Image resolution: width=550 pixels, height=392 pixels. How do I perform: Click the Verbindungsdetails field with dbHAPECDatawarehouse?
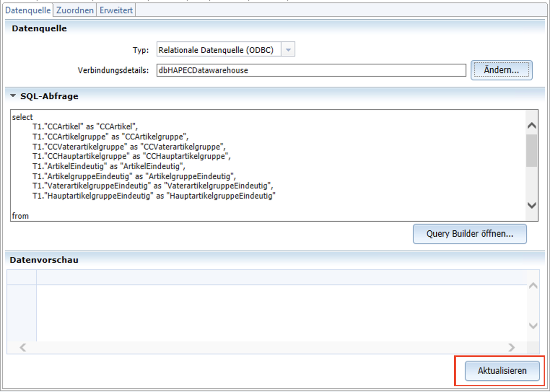[311, 70]
